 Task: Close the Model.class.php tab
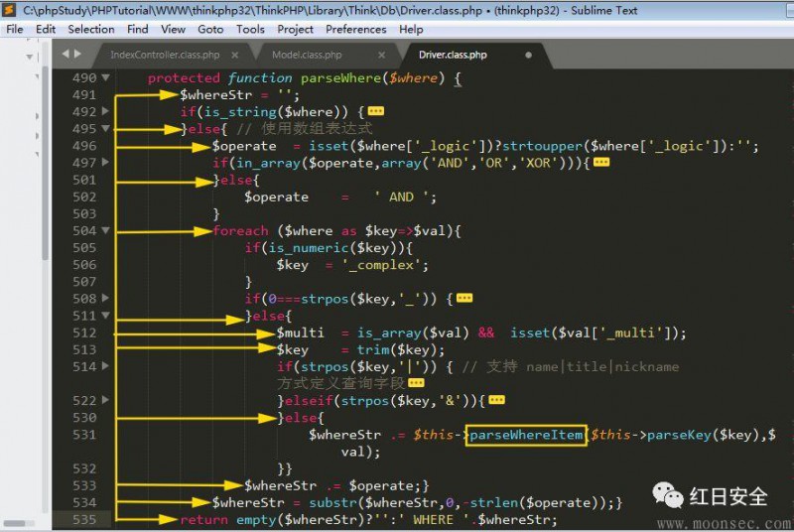(382, 55)
